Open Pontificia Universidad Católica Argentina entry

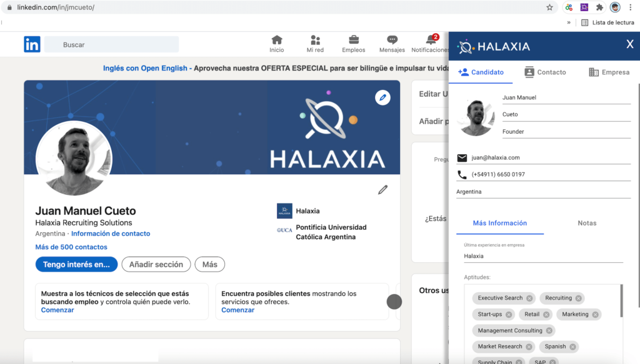coord(322,232)
